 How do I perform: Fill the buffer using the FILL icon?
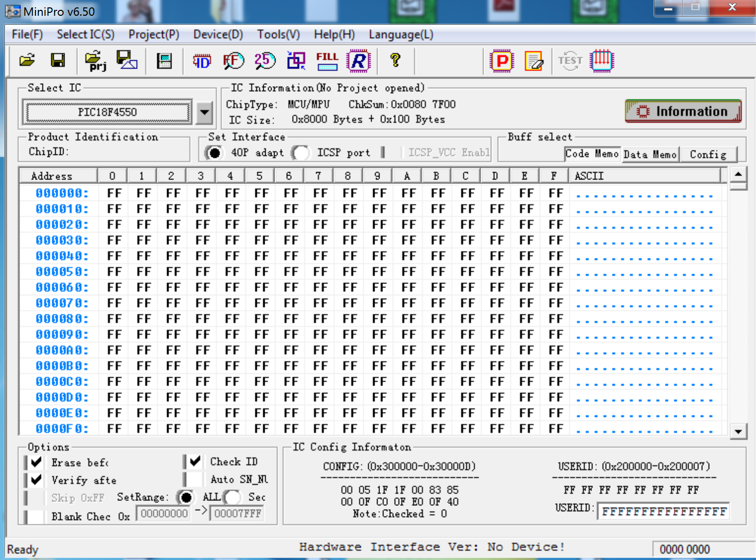327,61
